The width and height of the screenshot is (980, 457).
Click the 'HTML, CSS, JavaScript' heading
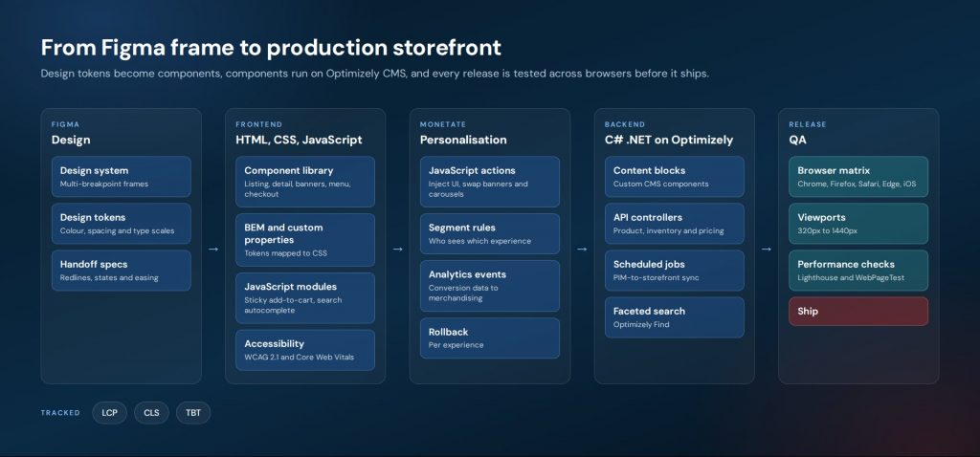299,140
